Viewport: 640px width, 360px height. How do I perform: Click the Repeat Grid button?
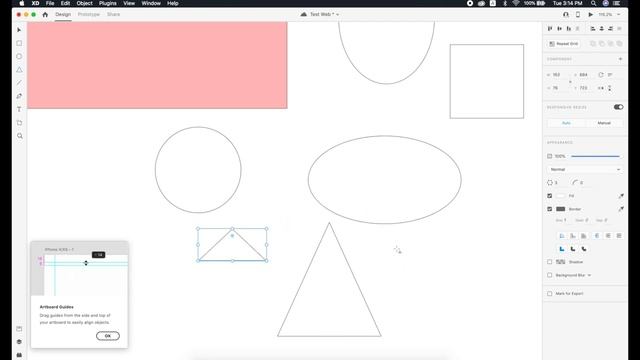point(563,44)
